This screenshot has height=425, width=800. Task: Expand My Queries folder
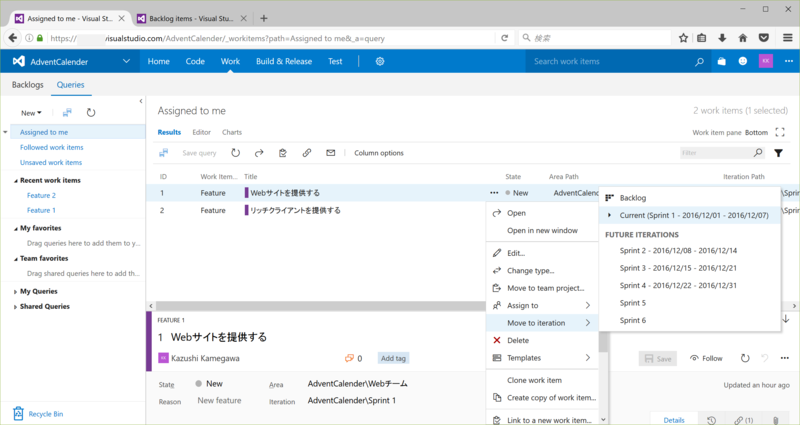pos(15,292)
